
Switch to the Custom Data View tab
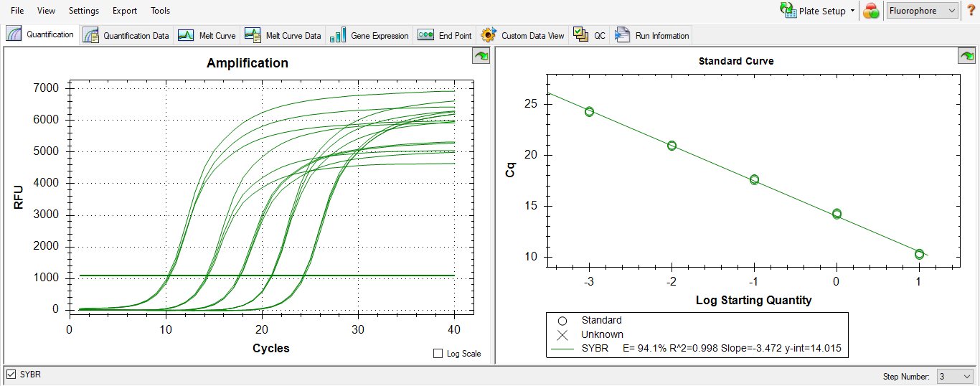[x=522, y=35]
